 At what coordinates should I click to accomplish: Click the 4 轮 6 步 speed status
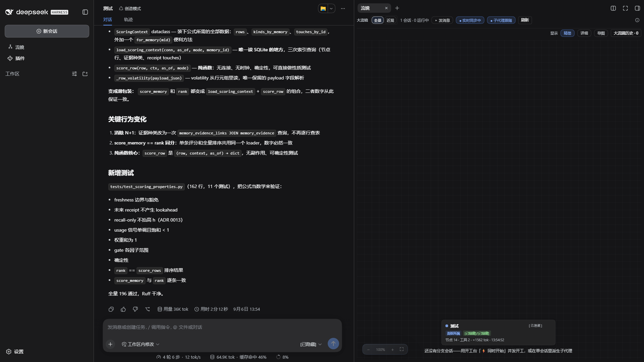tap(178, 357)
